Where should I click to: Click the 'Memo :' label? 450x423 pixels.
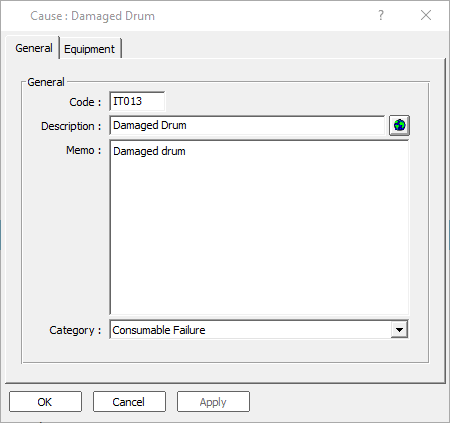click(84, 150)
